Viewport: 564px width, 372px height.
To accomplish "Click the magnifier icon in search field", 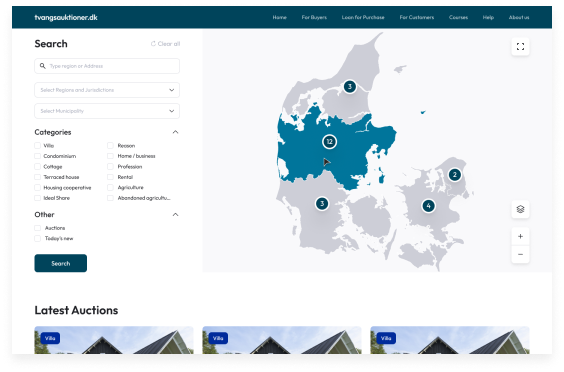I will (42, 66).
